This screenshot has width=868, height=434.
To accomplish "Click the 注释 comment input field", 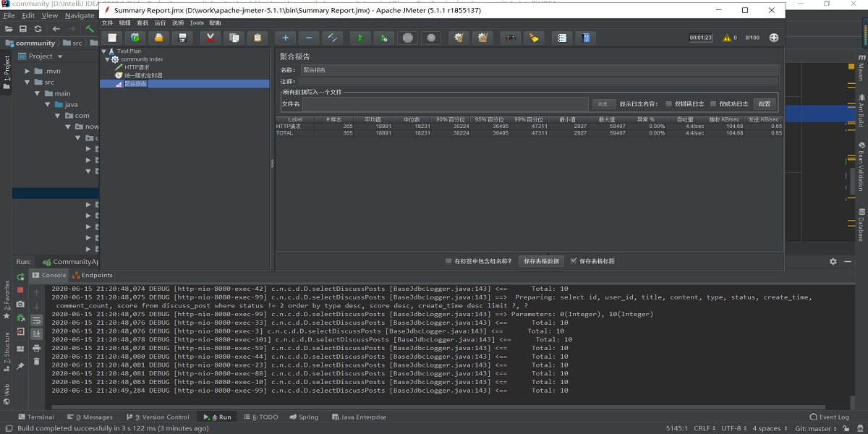I will click(539, 81).
